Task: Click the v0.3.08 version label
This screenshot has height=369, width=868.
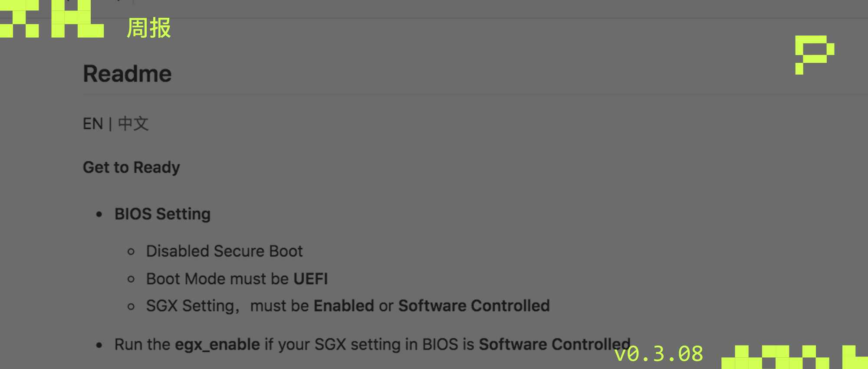Action: pos(658,354)
